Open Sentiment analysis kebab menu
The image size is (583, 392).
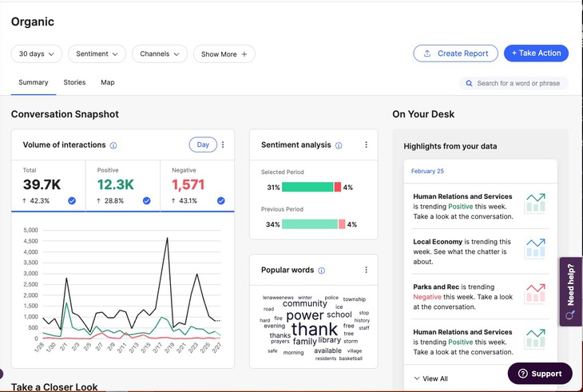[366, 145]
